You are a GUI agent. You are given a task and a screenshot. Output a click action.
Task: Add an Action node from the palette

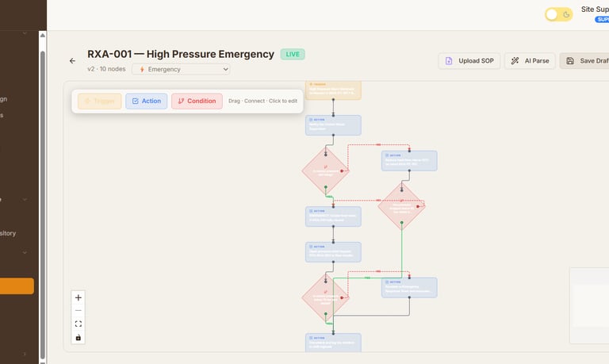click(x=146, y=101)
